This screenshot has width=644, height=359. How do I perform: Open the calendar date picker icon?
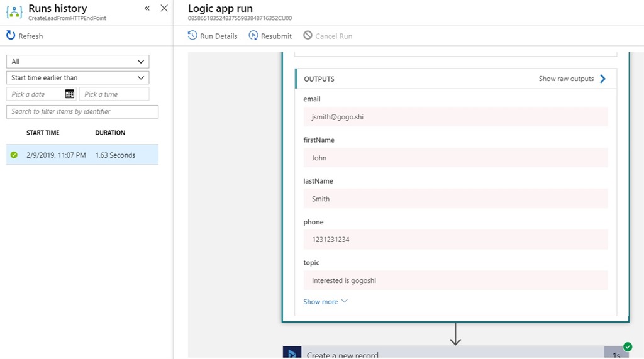(x=70, y=94)
